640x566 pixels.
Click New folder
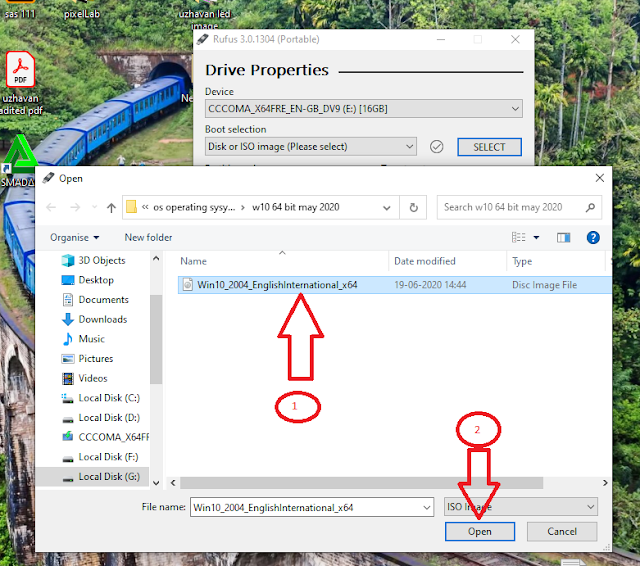148,237
